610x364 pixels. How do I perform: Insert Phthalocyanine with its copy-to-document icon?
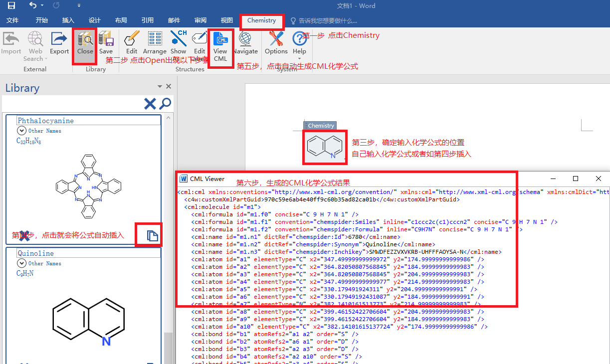(153, 236)
